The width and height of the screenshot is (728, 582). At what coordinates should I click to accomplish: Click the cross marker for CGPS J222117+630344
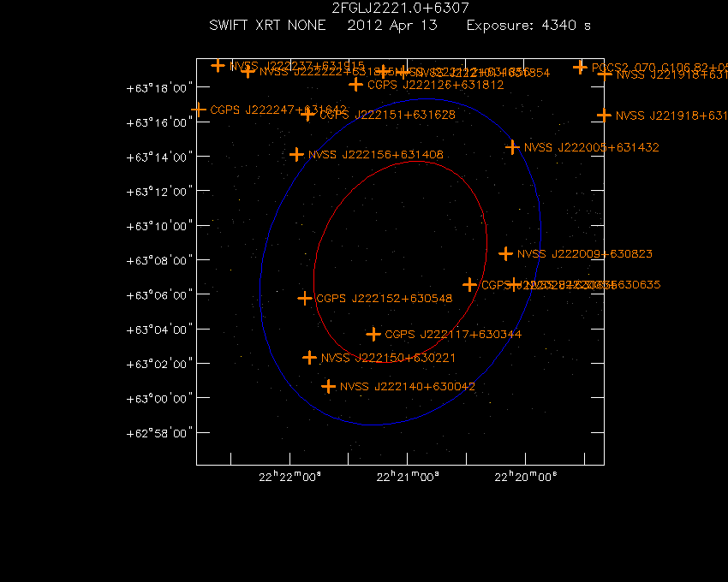(x=373, y=334)
